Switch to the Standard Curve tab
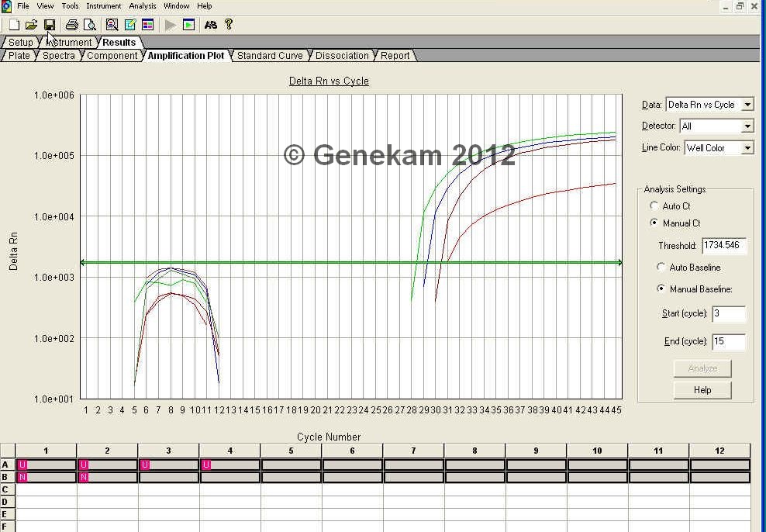The height and width of the screenshot is (532, 766). 270,56
